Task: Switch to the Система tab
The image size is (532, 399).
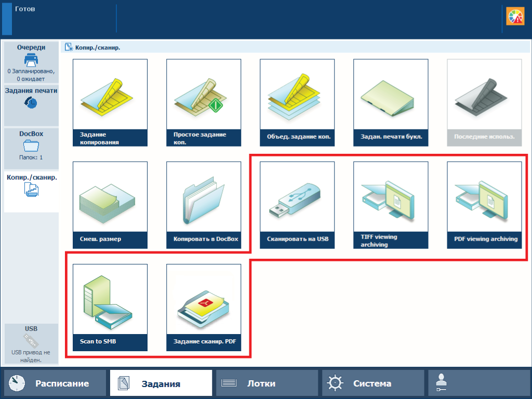Action: point(373,383)
